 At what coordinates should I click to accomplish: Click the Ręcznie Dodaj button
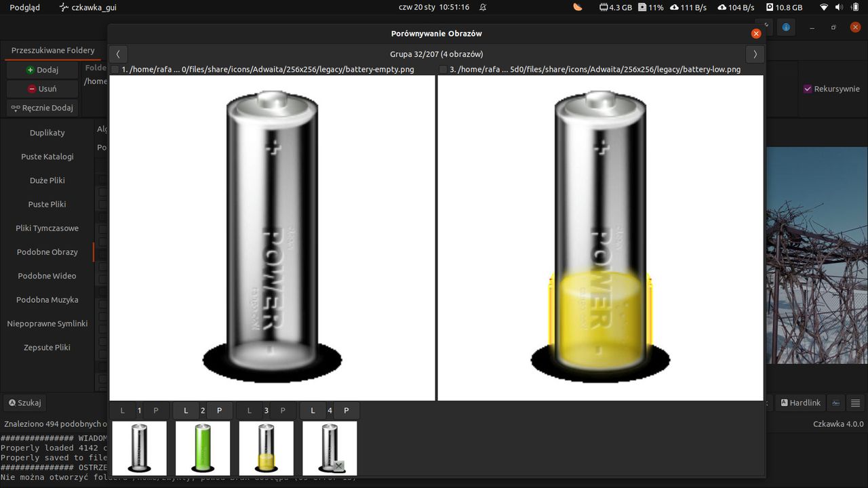point(42,108)
